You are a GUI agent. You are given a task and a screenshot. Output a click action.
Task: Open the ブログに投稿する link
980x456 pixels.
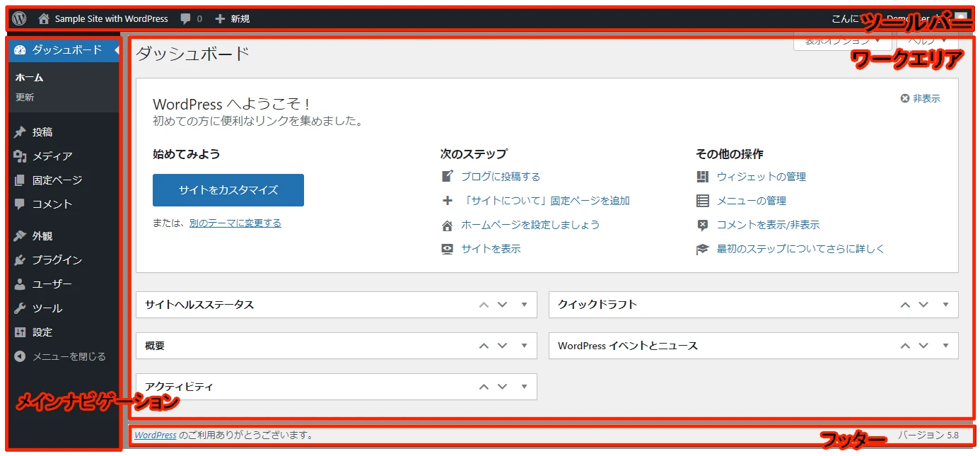501,177
